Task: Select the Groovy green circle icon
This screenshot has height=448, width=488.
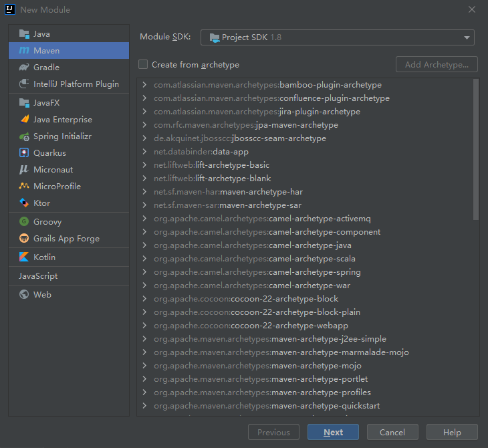Action: [x=24, y=222]
